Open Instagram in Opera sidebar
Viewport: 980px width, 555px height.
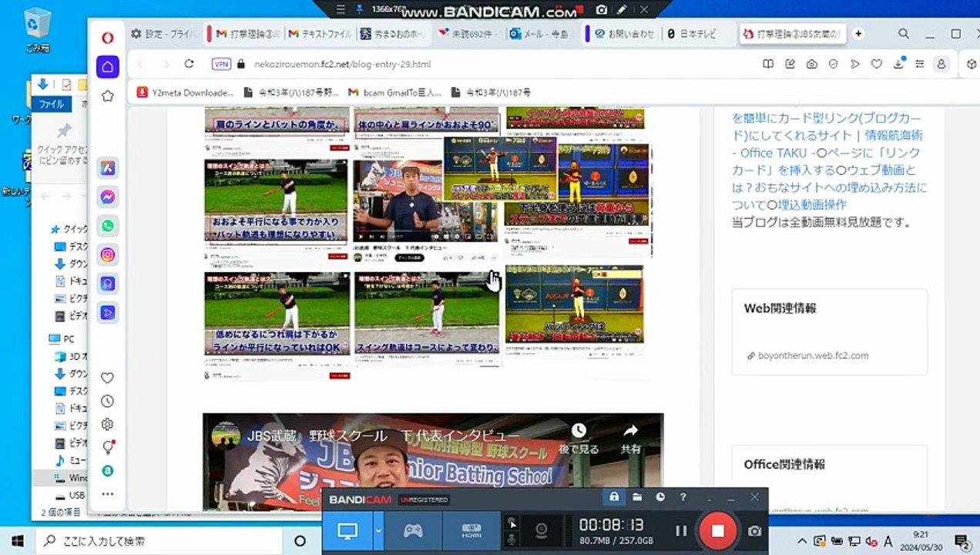pos(108,254)
